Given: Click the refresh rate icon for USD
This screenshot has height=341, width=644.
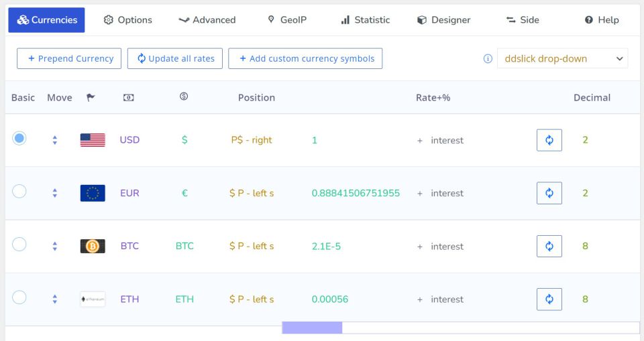Looking at the screenshot, I should (x=549, y=140).
